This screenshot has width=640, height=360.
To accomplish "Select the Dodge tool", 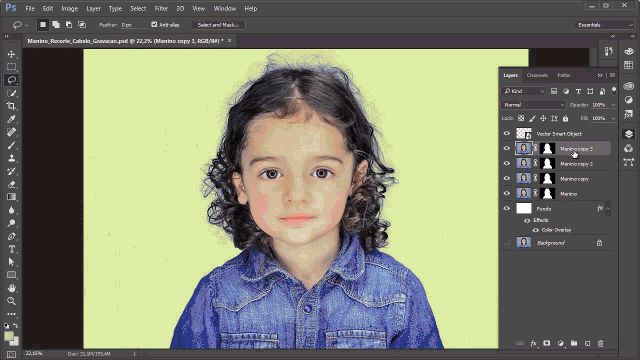I will tap(11, 223).
